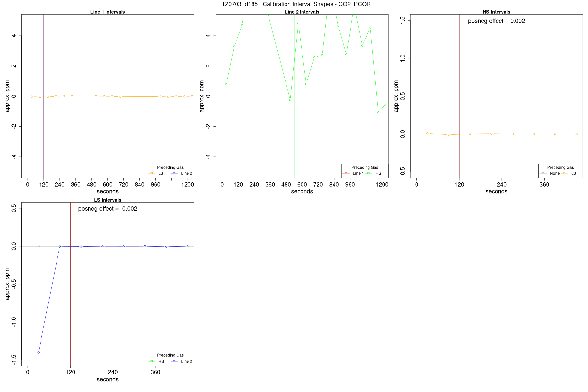The width and height of the screenshot is (588, 392).
Task: Click the "LS Intervals" plot title
Action: (107, 200)
